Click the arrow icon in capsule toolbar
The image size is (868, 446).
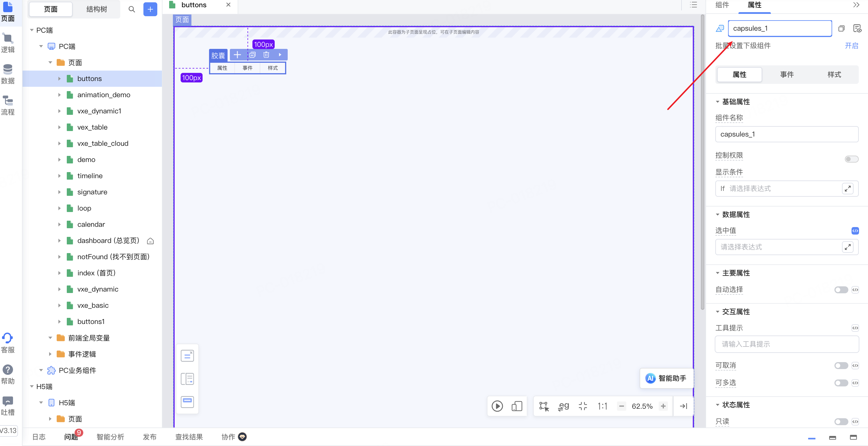280,55
